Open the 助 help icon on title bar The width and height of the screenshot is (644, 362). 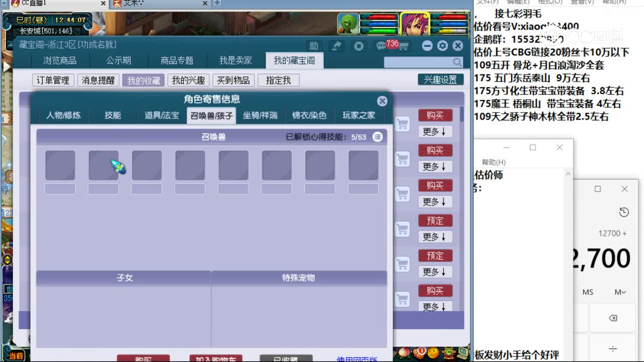(x=315, y=45)
